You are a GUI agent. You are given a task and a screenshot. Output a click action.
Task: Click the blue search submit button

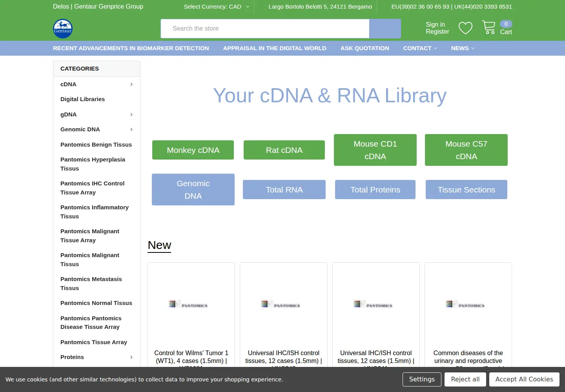coord(385,29)
